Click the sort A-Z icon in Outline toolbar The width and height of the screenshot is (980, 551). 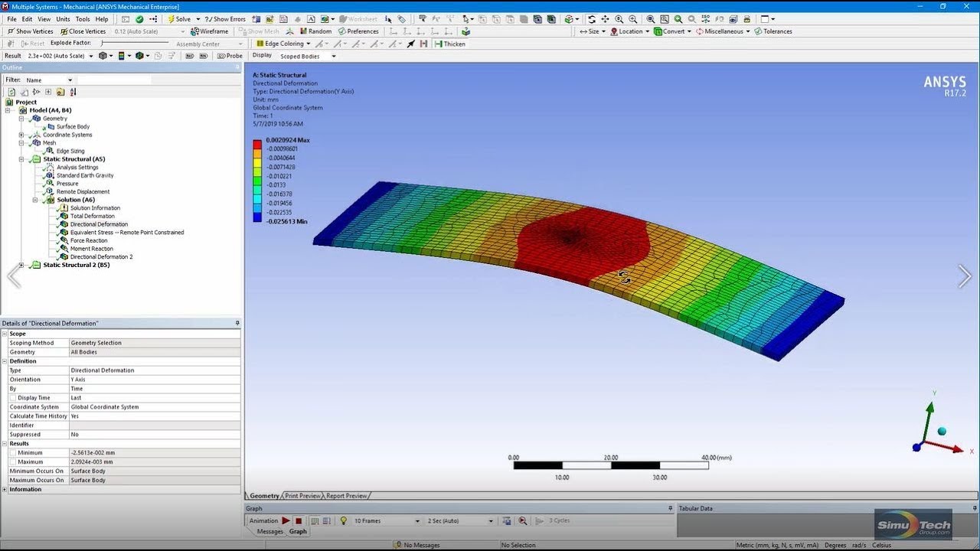[x=73, y=92]
